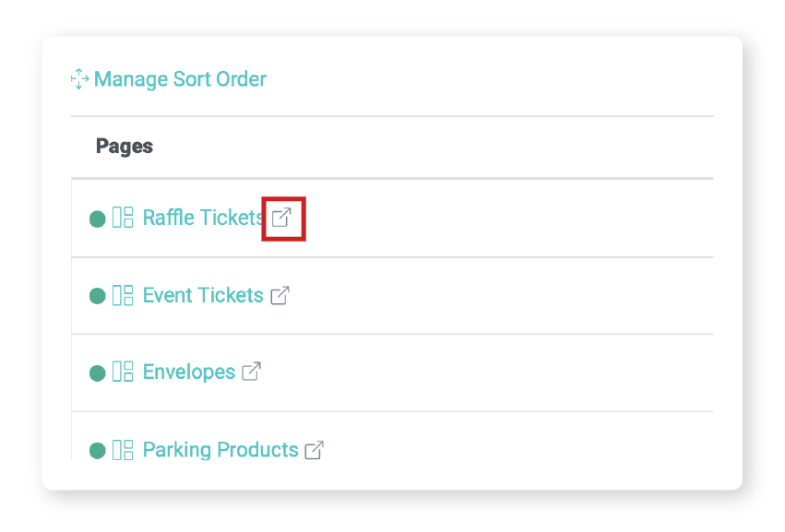The image size is (785, 532).
Task: Open the Event Tickets page link
Action: [x=203, y=296]
